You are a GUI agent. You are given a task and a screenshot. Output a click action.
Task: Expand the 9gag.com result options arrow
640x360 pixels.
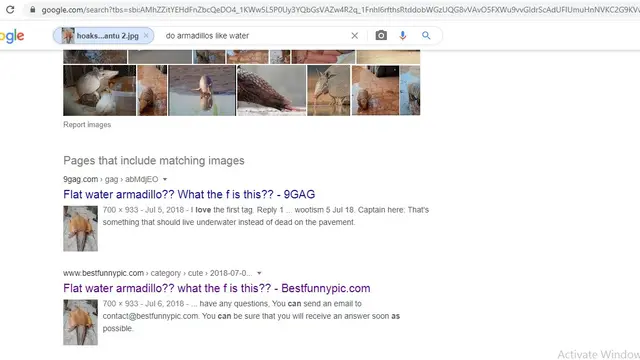pyautogui.click(x=165, y=179)
